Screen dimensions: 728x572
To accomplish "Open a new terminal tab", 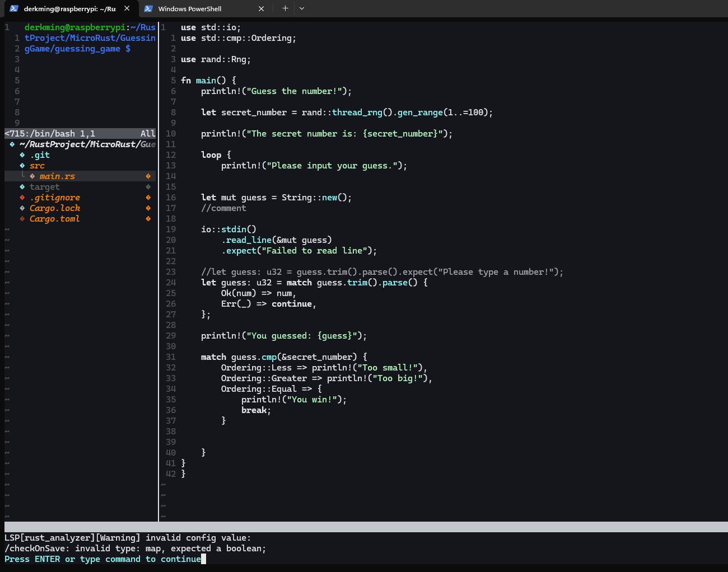I will [285, 8].
